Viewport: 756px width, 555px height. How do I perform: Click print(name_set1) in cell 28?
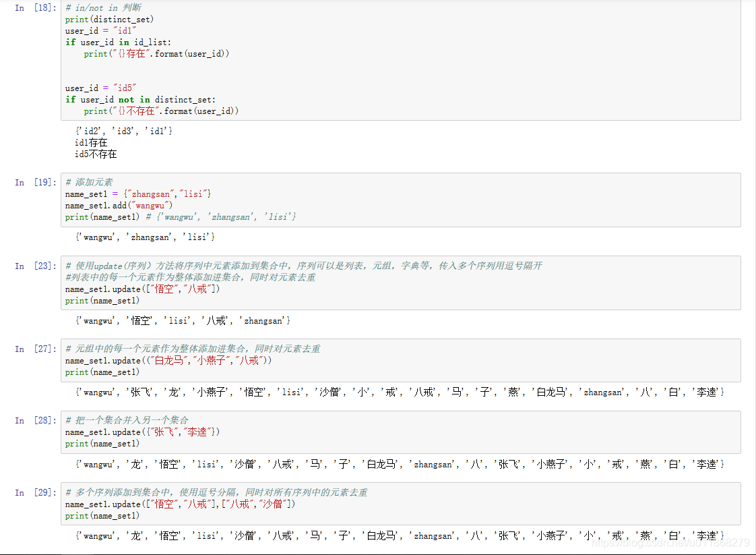click(x=102, y=444)
